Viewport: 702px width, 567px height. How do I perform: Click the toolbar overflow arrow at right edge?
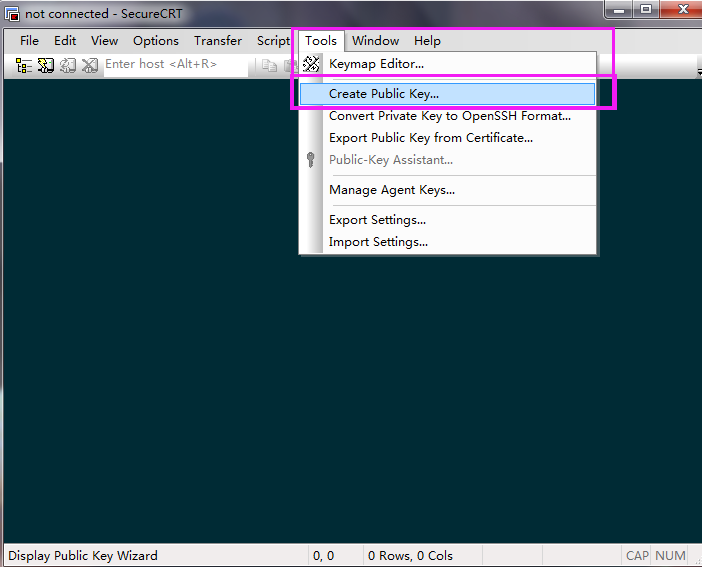[x=699, y=72]
